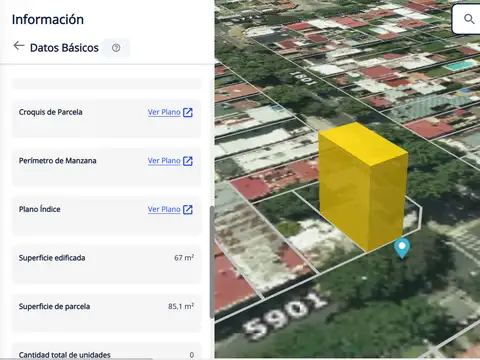Go back using the Datos Básicos arrow
This screenshot has width=480, height=360.
click(19, 46)
